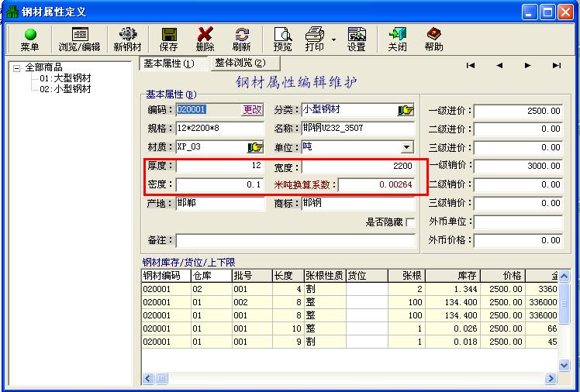
Task: Click the 宽度 input field
Action: tap(358, 167)
